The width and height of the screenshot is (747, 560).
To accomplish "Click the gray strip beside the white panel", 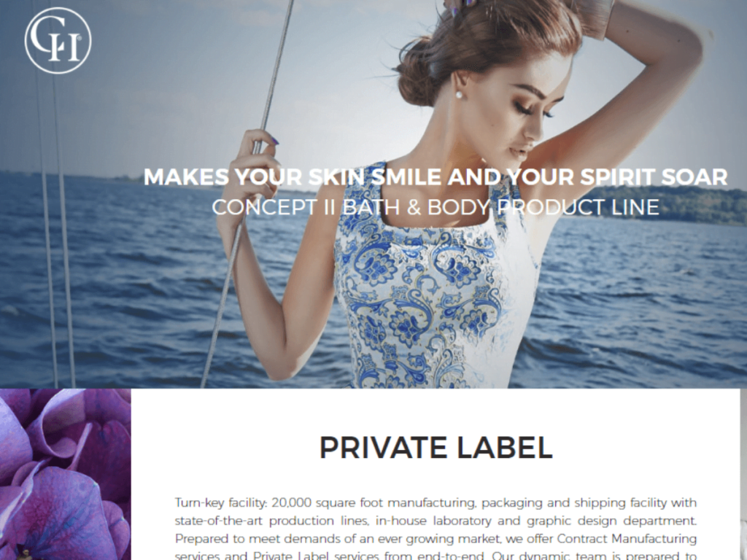I will pyautogui.click(x=743, y=474).
